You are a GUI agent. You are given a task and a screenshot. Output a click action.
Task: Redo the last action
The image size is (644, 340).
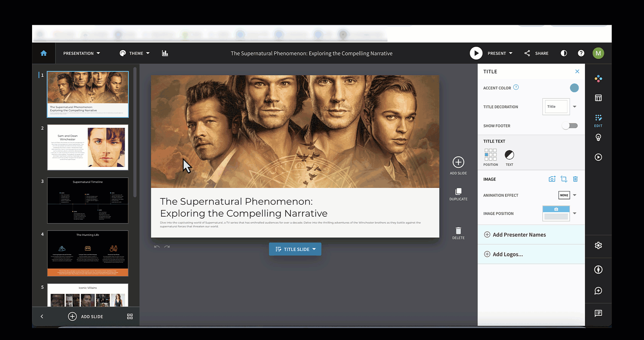pyautogui.click(x=167, y=247)
